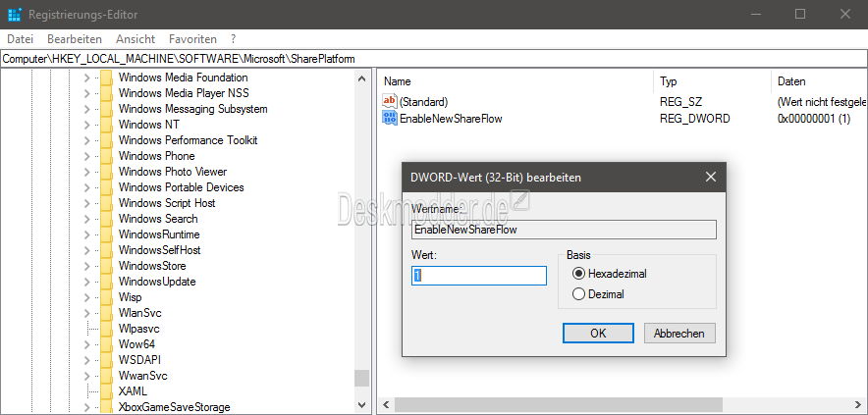Open the ? help menu
868x415 pixels.
coord(234,39)
